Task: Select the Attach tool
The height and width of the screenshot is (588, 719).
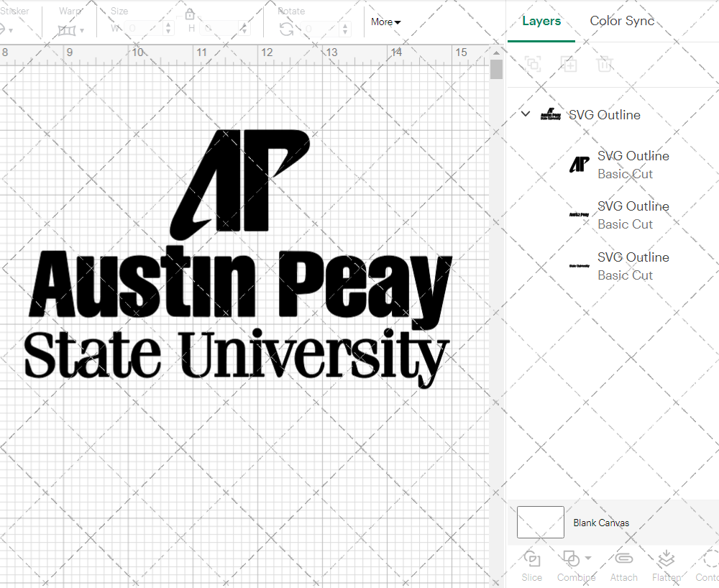Action: coord(623,566)
